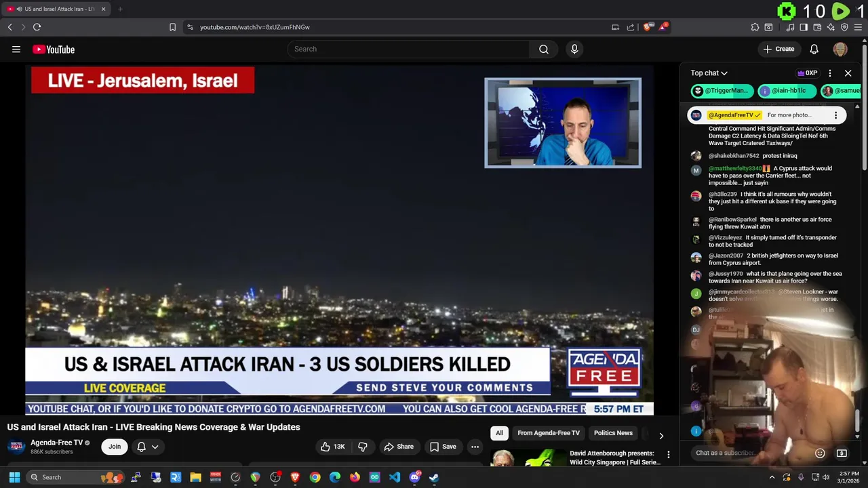Open the browser main menu
Viewport: 868px width, 488px height.
pyautogui.click(x=858, y=27)
